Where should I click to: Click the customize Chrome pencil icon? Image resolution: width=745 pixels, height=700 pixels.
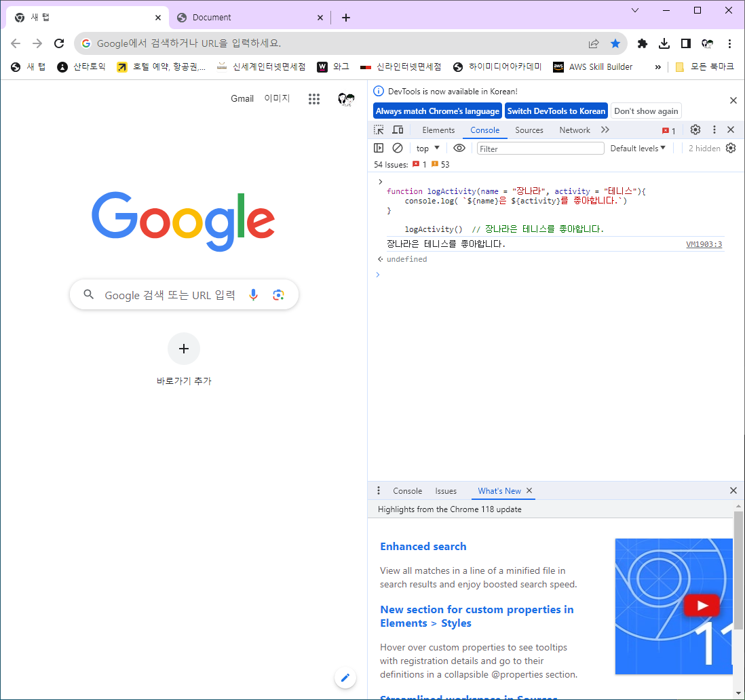(345, 678)
